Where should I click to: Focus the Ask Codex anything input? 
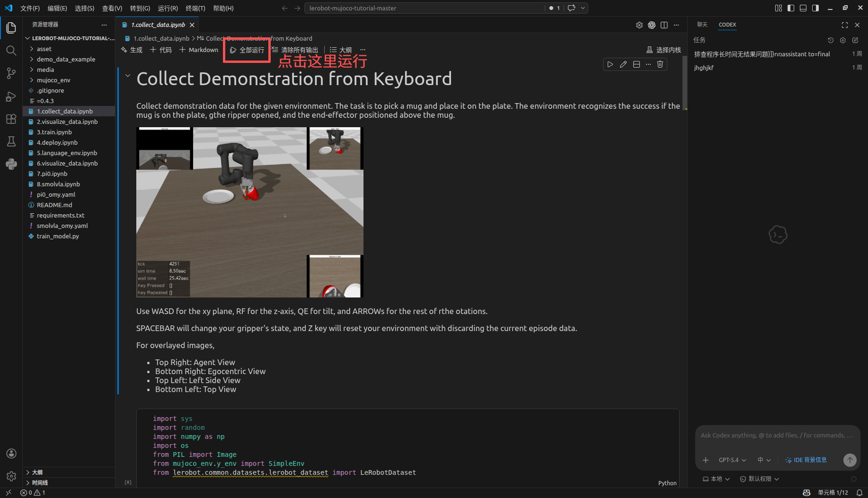pyautogui.click(x=777, y=436)
